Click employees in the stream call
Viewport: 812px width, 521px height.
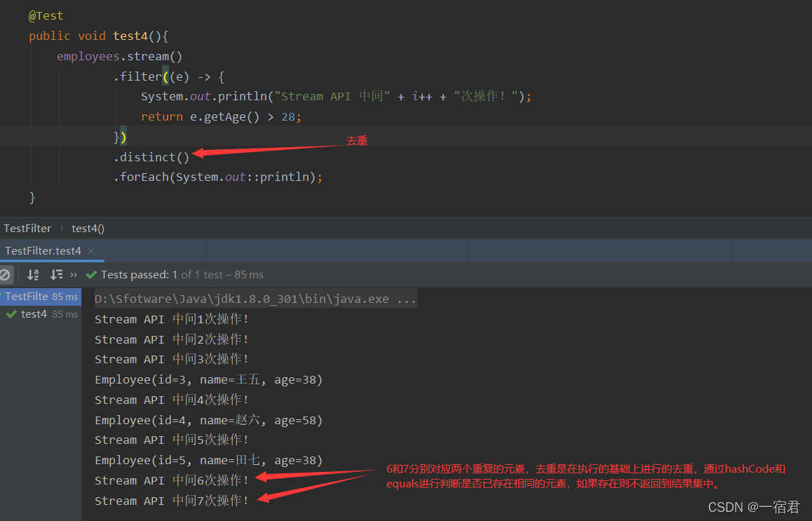click(88, 57)
